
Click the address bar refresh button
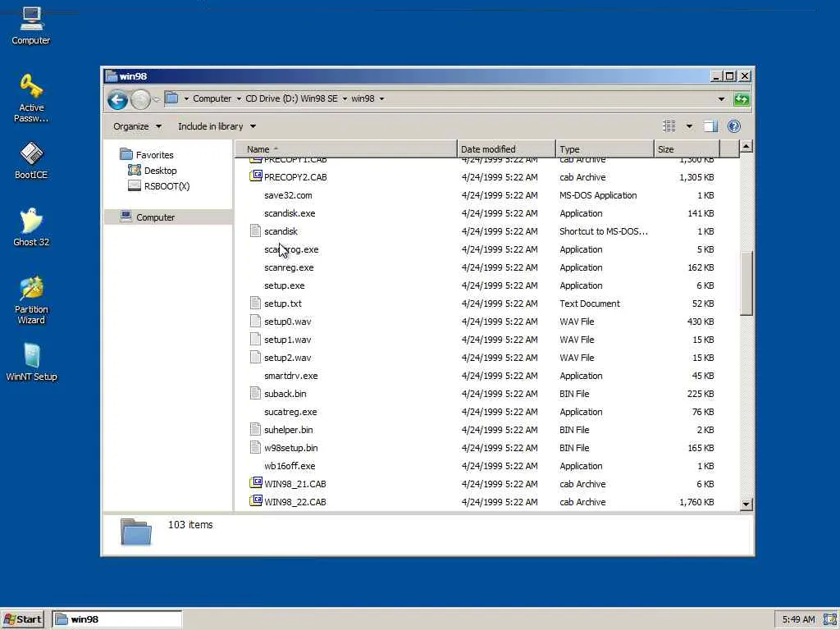(742, 99)
